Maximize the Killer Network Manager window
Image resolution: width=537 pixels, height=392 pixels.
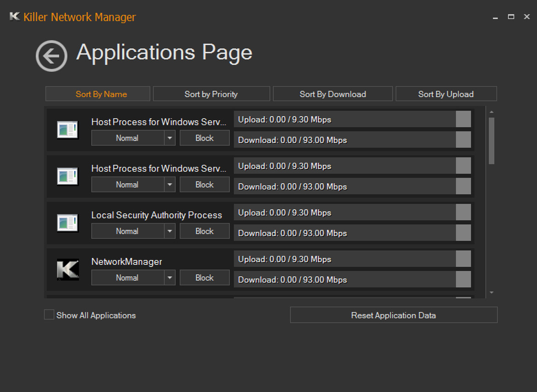point(511,17)
